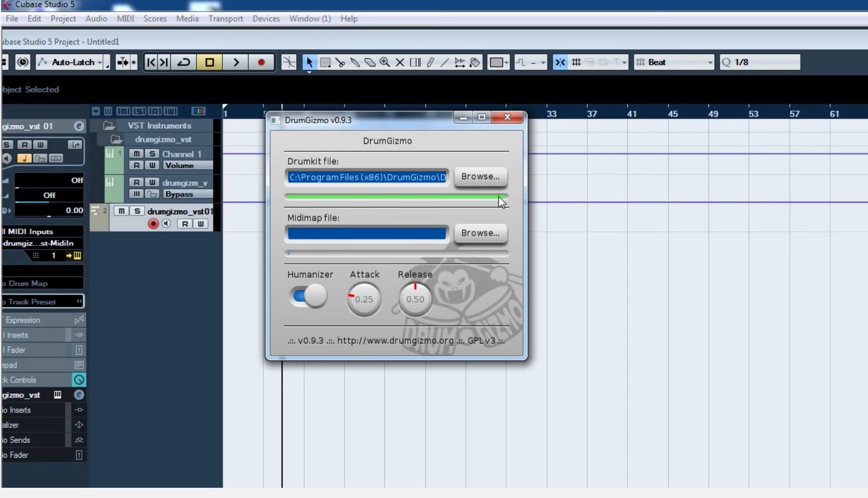Select the Object Selection arrow tool
This screenshot has height=498, width=868.
[x=309, y=62]
